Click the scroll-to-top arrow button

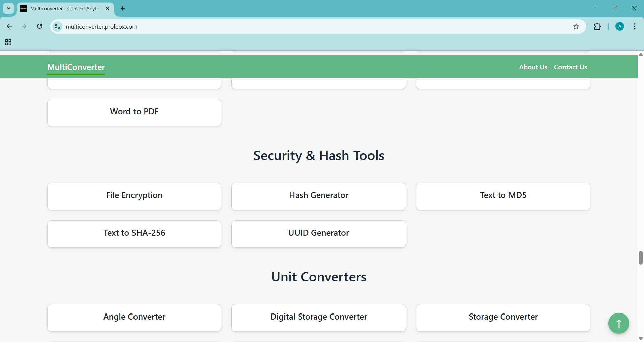(x=619, y=323)
